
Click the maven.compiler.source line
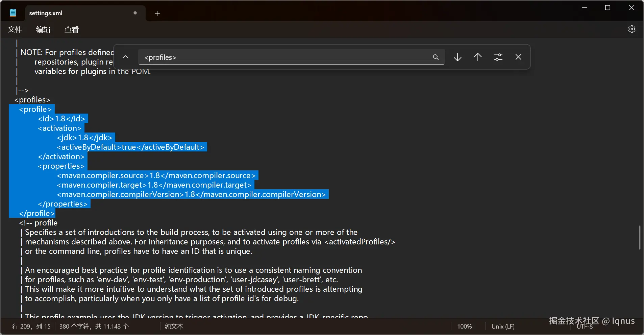click(x=156, y=175)
